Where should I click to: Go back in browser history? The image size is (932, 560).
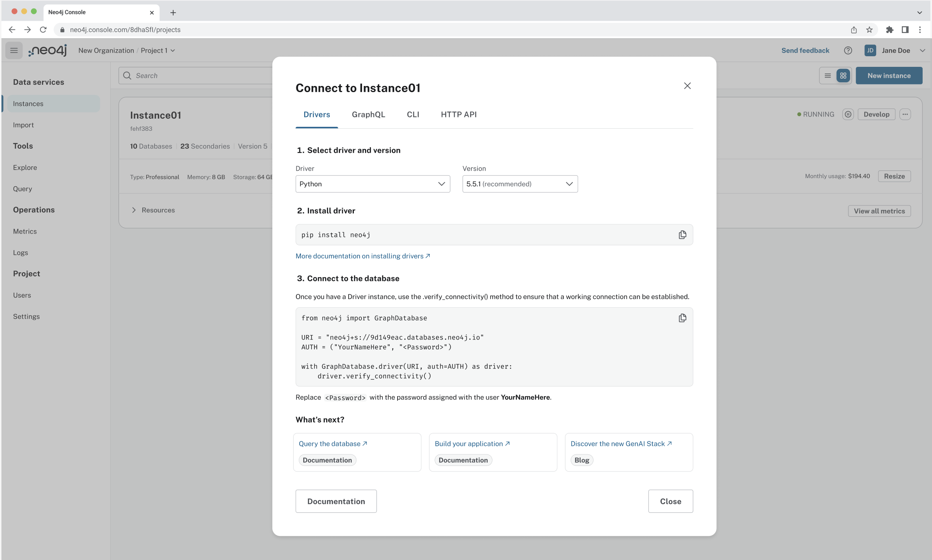(12, 30)
